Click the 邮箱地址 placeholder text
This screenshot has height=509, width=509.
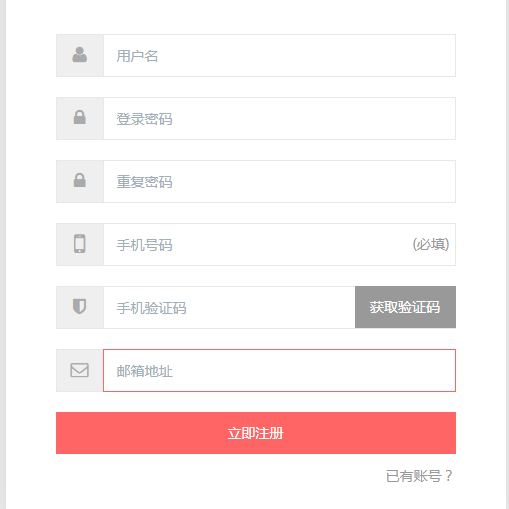click(144, 371)
